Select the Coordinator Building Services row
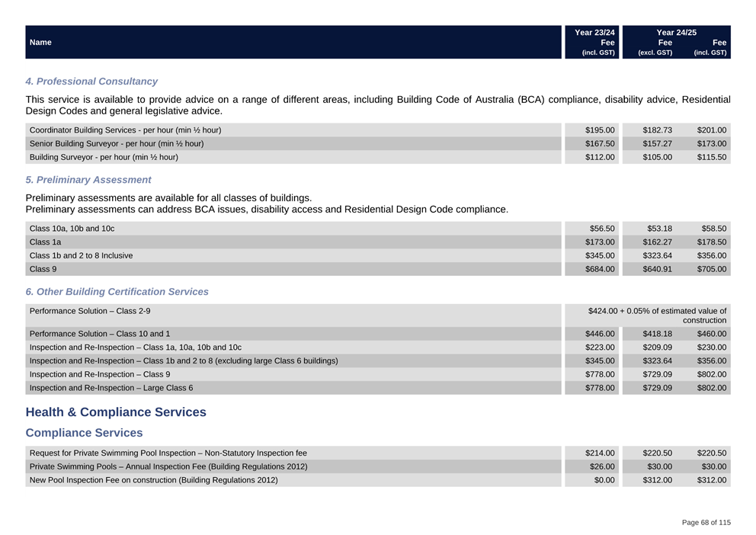The width and height of the screenshot is (756, 535). tap(125, 130)
